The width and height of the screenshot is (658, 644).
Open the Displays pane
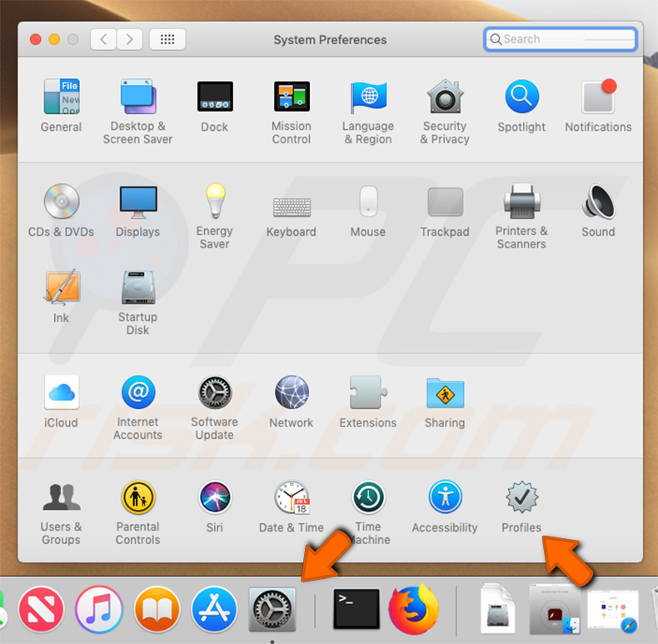point(138,202)
